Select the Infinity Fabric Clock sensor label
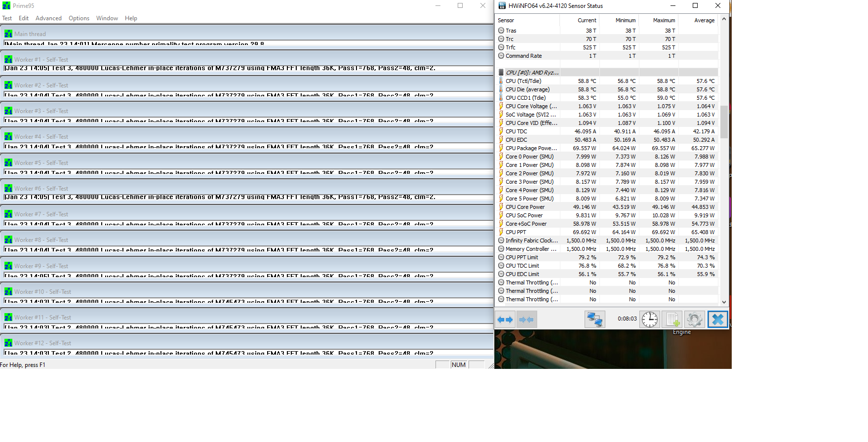The image size is (868, 442). (x=532, y=241)
